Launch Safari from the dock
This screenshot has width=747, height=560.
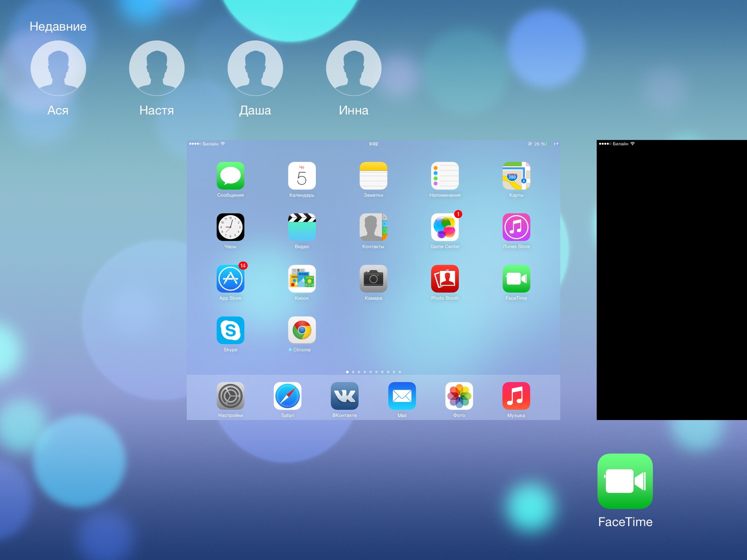click(x=288, y=397)
